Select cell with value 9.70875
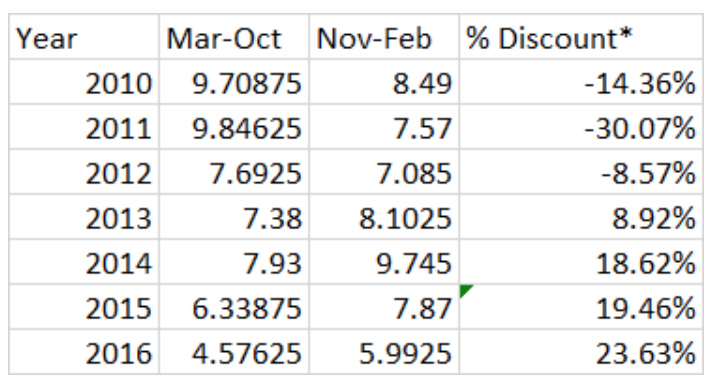The image size is (714, 388). (234, 82)
